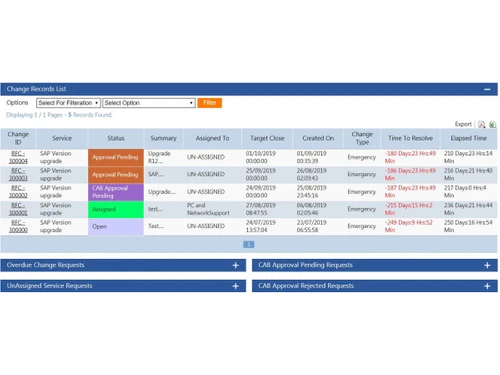Sort by Time To Resolve column header
The height and width of the screenshot is (375, 500).
[410, 138]
